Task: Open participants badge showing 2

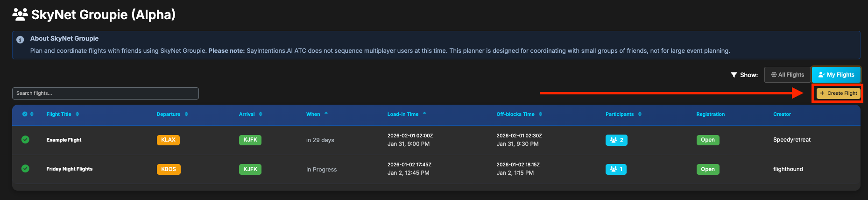Action: click(616, 140)
